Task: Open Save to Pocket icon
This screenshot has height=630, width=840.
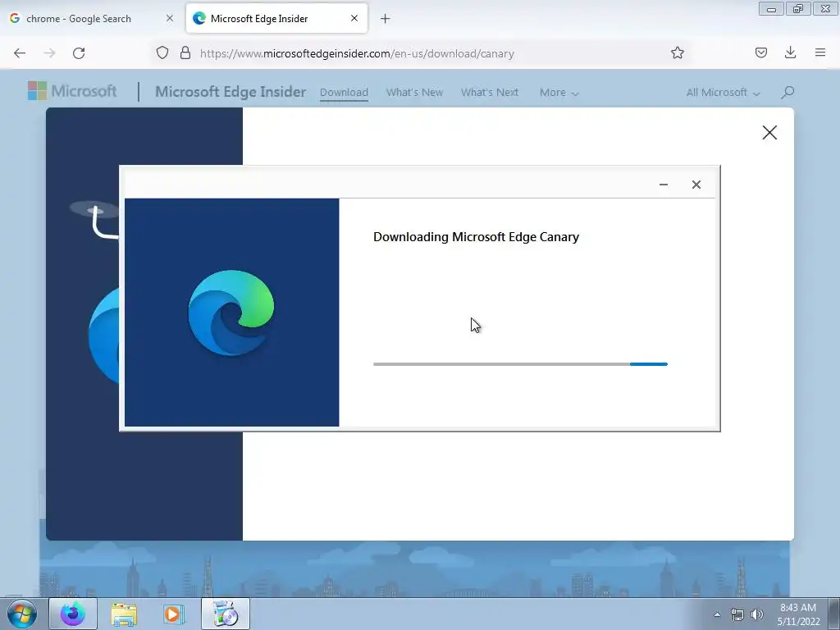Action: click(x=761, y=52)
